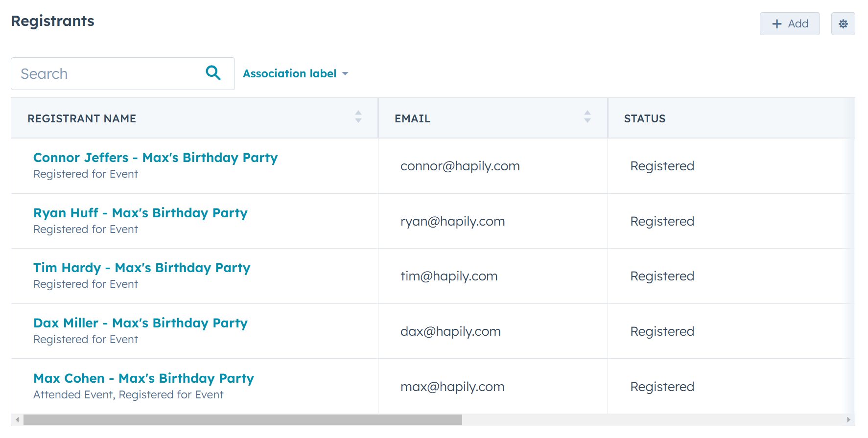Open Ryan Huff registrant record
The height and width of the screenshot is (438, 868).
tap(140, 213)
